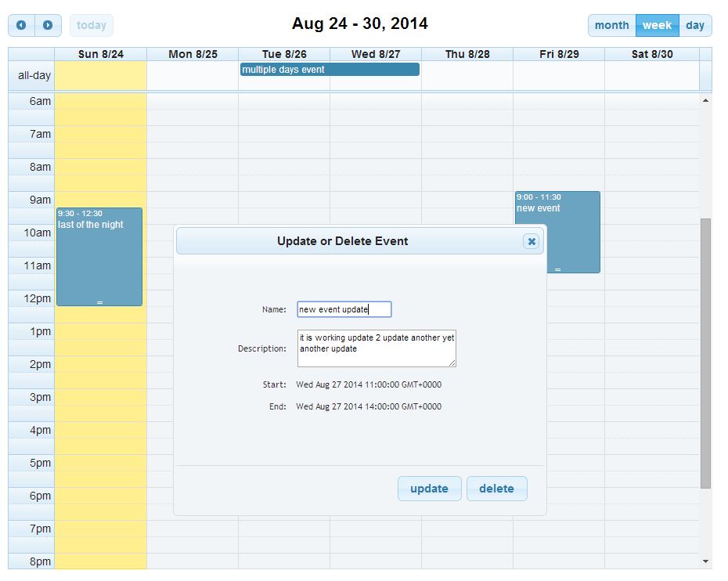Go to the next week arrow
The image size is (728, 581).
coord(48,25)
